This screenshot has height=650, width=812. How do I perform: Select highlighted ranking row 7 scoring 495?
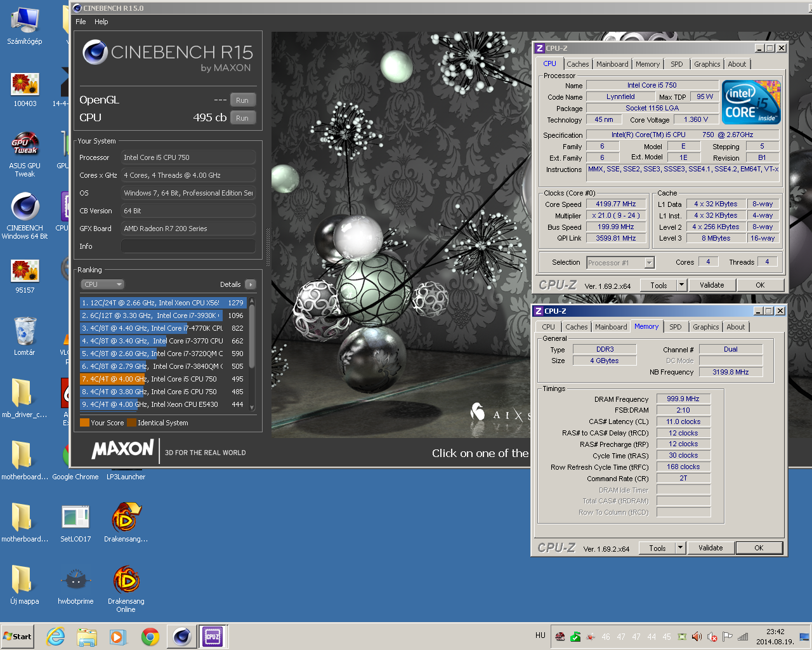(163, 379)
